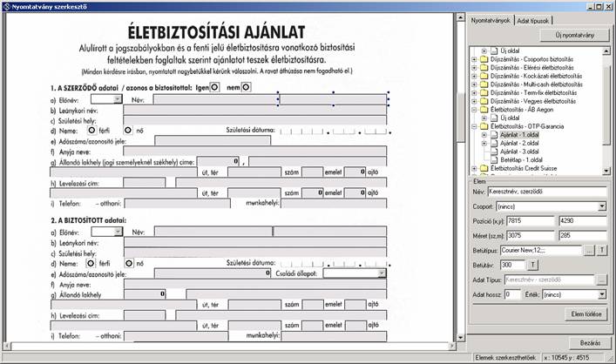
Task: Open the Csoport combo box
Action: coord(602,206)
